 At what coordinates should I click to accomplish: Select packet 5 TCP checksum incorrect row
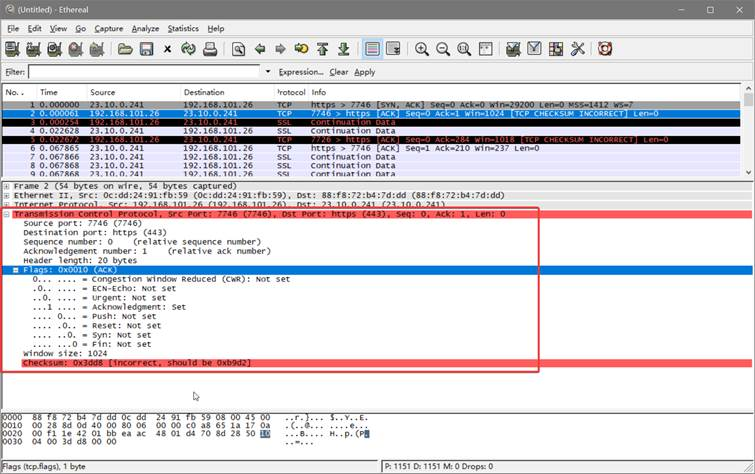point(371,140)
